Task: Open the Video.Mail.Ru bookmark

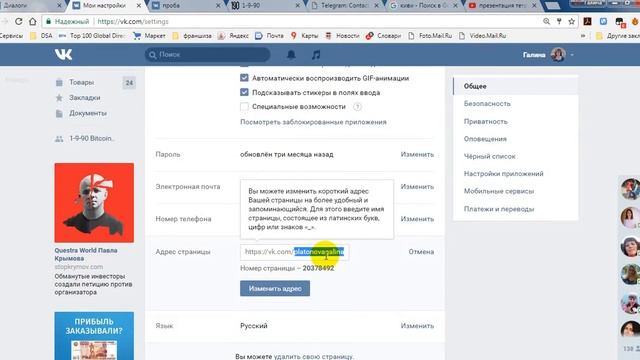Action: pyautogui.click(x=482, y=36)
